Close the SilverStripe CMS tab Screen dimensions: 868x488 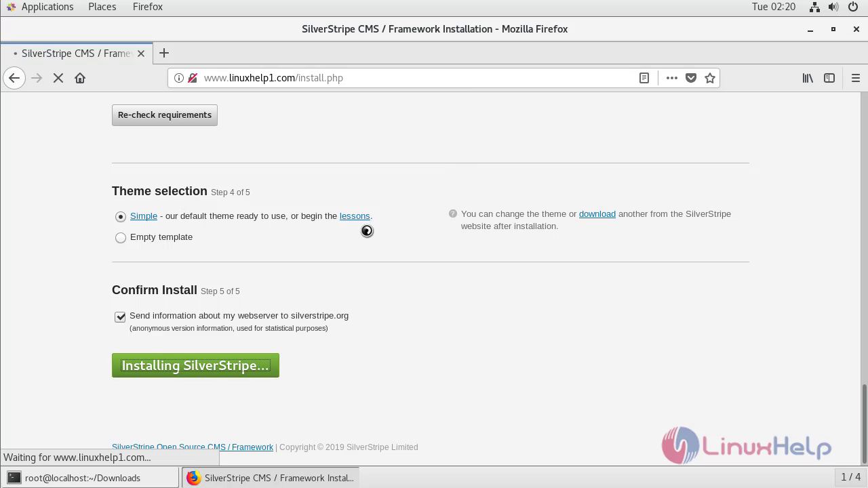pos(141,54)
